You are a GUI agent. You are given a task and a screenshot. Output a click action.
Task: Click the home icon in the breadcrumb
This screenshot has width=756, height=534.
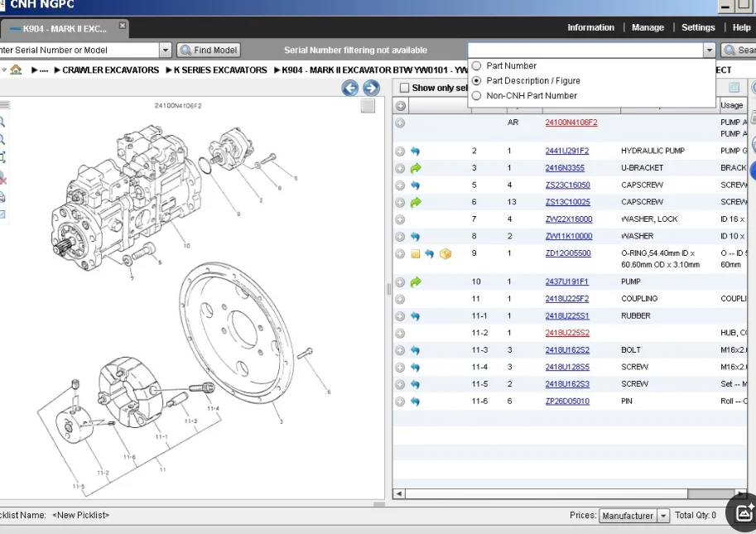[16, 70]
